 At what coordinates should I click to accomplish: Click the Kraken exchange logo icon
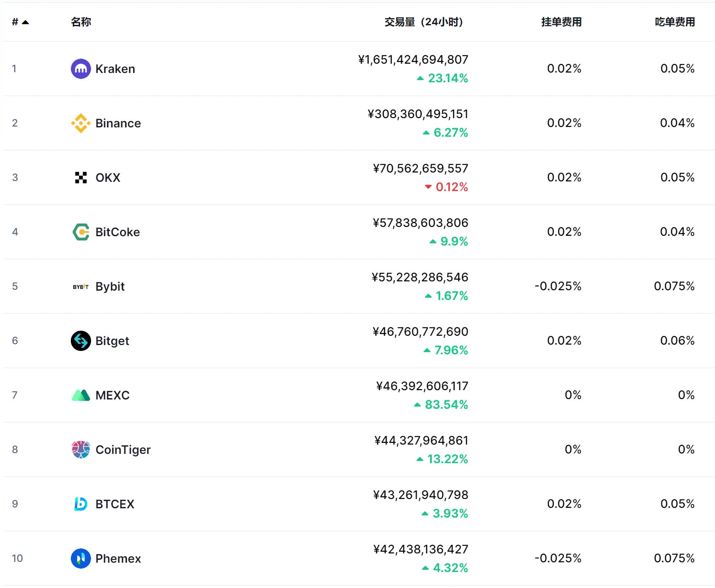point(81,69)
